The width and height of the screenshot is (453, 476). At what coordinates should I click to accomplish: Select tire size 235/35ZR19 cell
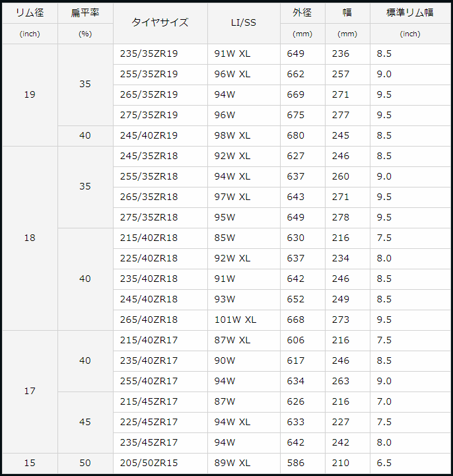149,54
